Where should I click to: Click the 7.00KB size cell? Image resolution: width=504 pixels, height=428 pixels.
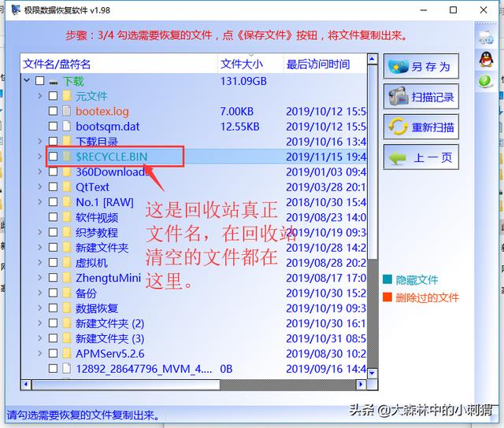[x=237, y=112]
